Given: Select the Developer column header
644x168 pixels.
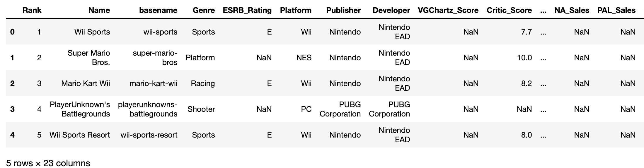Looking at the screenshot, I should pos(391,11).
